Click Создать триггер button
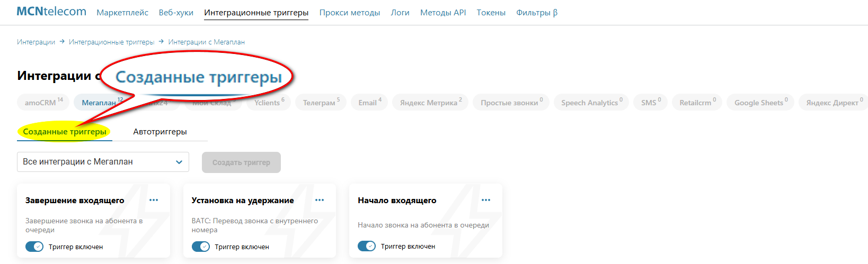The image size is (868, 264). (x=241, y=162)
